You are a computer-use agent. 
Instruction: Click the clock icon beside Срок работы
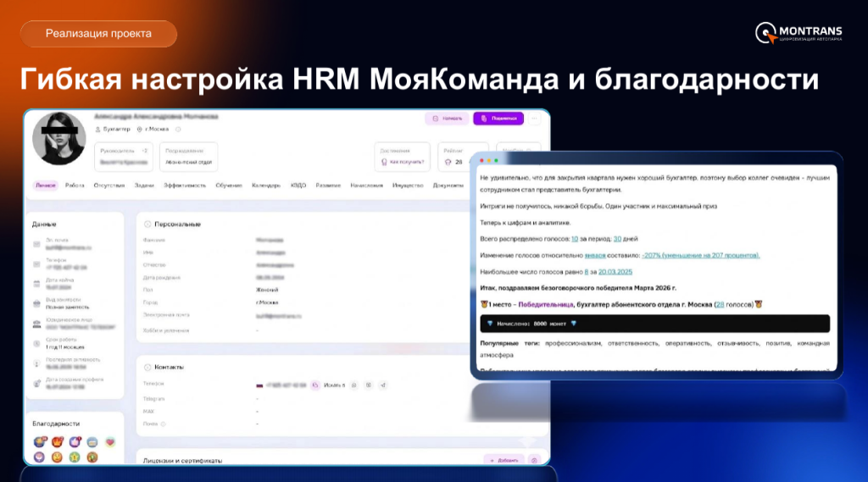(36, 344)
